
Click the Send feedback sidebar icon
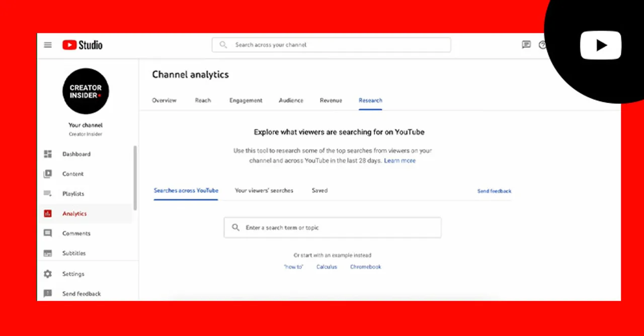click(48, 294)
